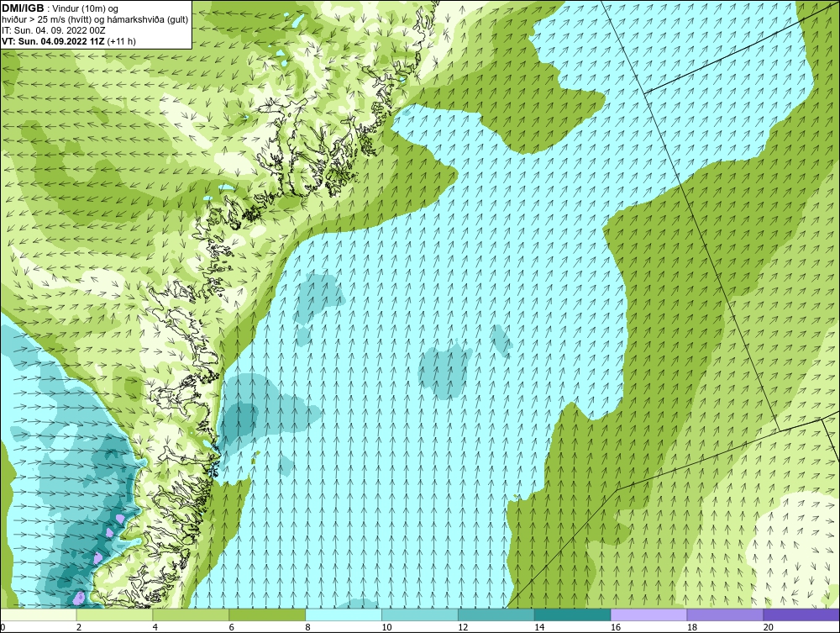This screenshot has width=840, height=633.
Task: Click the legend scale label '14'
Action: pos(539,627)
